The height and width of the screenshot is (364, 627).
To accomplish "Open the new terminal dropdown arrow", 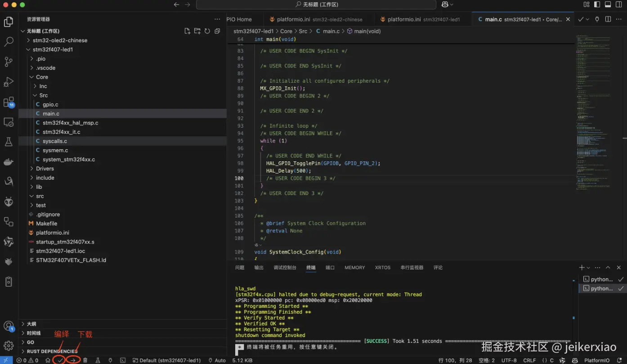I will click(x=588, y=268).
